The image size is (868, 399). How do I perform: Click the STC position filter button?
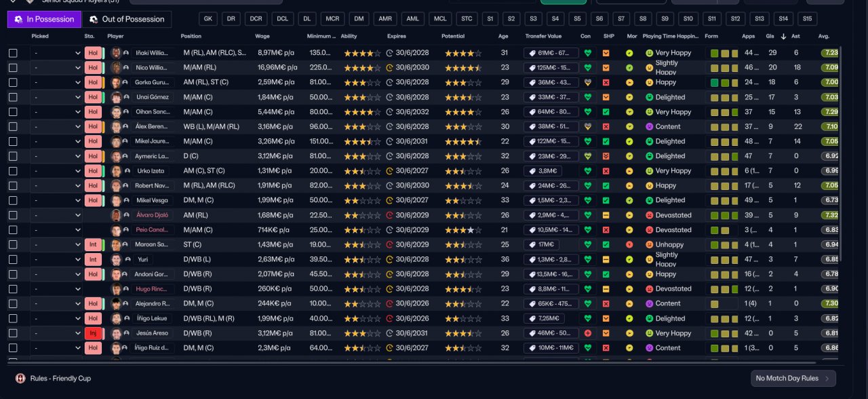466,19
